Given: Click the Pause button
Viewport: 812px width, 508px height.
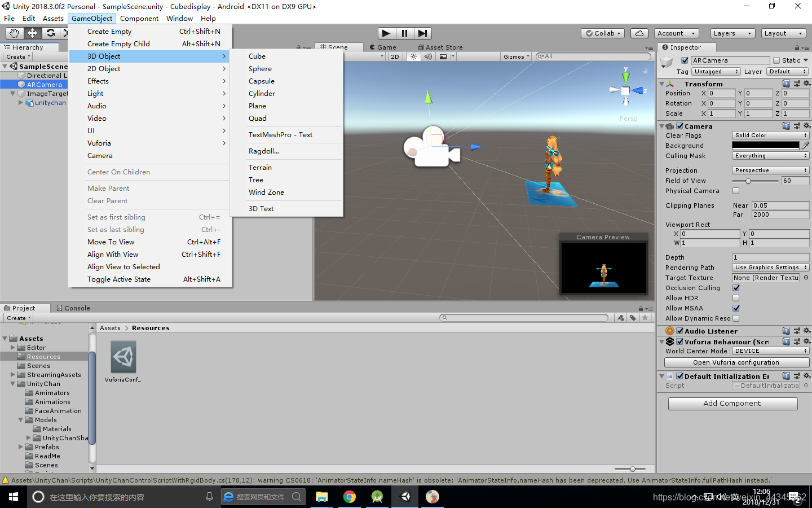Looking at the screenshot, I should (405, 33).
